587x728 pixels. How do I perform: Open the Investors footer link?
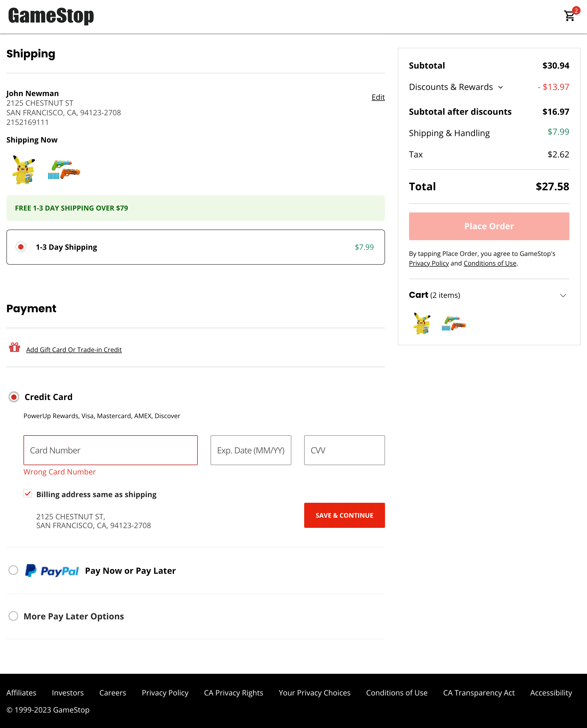tap(68, 693)
